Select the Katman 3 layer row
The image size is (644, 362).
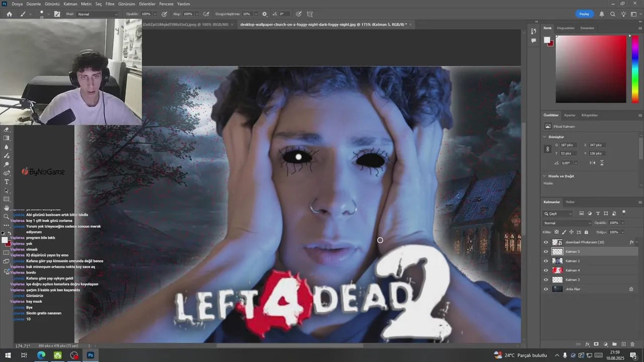[x=589, y=280]
